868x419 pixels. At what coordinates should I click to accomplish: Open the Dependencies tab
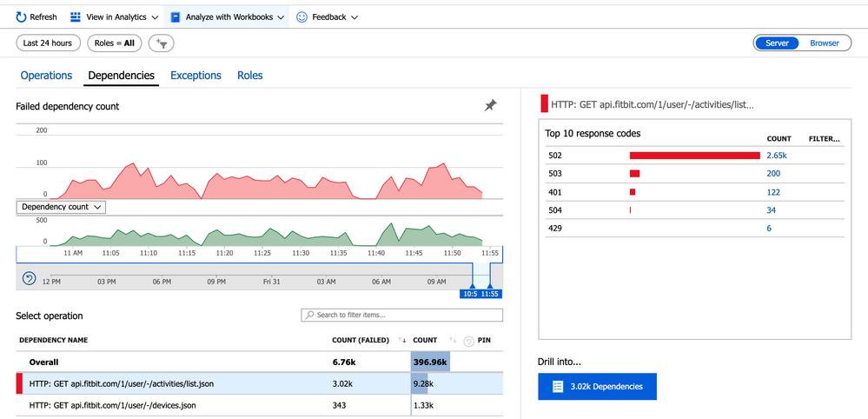click(x=122, y=76)
